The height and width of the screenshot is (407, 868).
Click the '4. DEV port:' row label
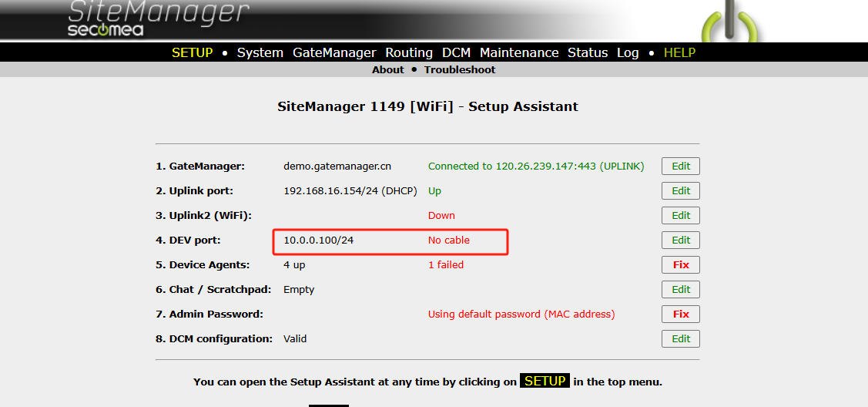[188, 240]
